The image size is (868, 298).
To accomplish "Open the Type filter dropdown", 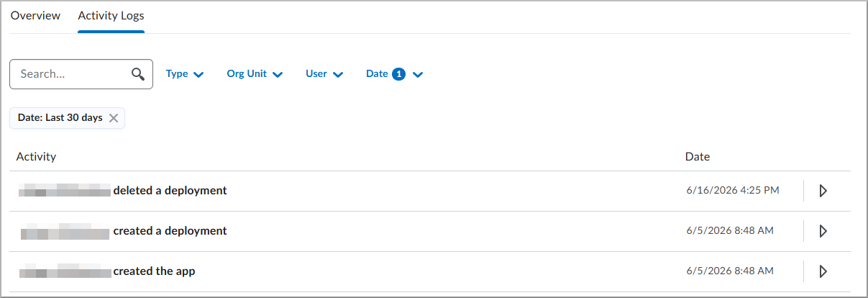I will tap(185, 74).
